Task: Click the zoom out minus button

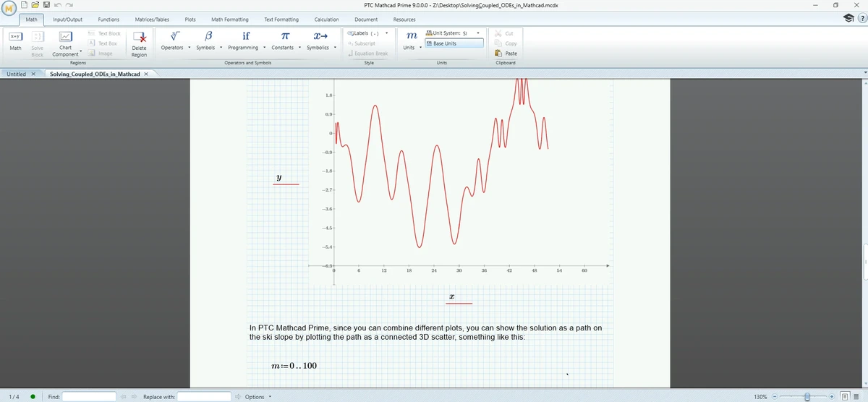Action: (x=775, y=396)
